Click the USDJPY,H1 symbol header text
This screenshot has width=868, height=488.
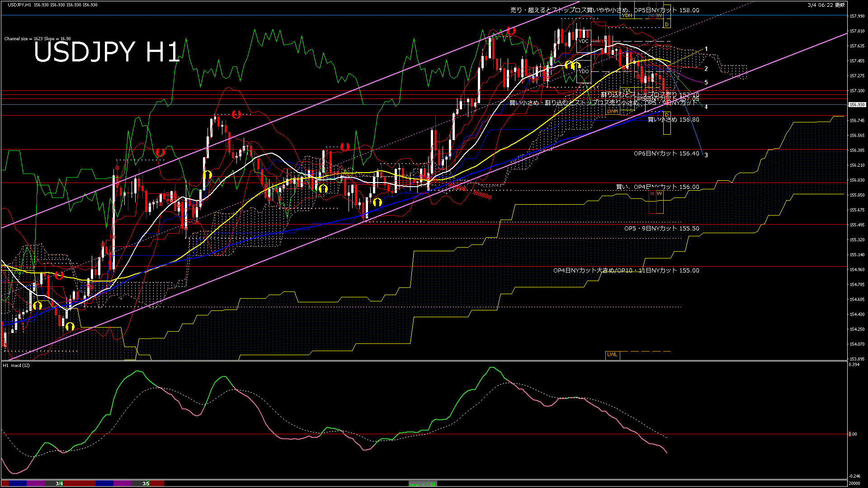click(x=19, y=5)
